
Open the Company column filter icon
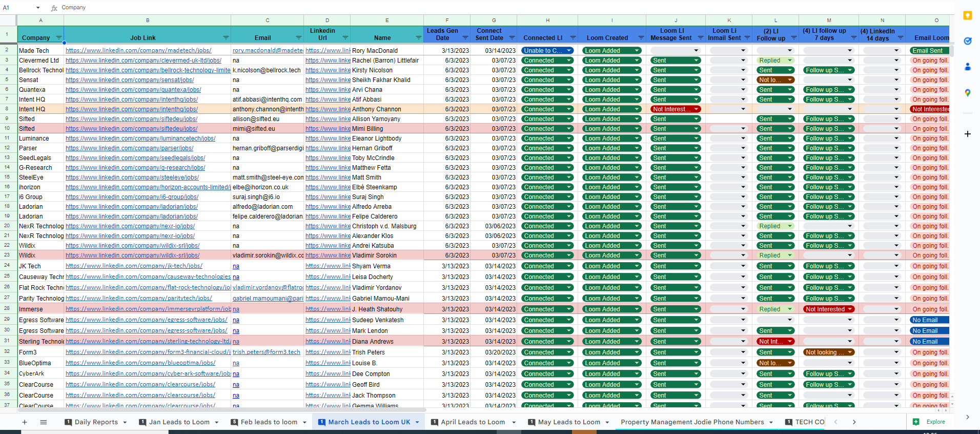point(58,38)
